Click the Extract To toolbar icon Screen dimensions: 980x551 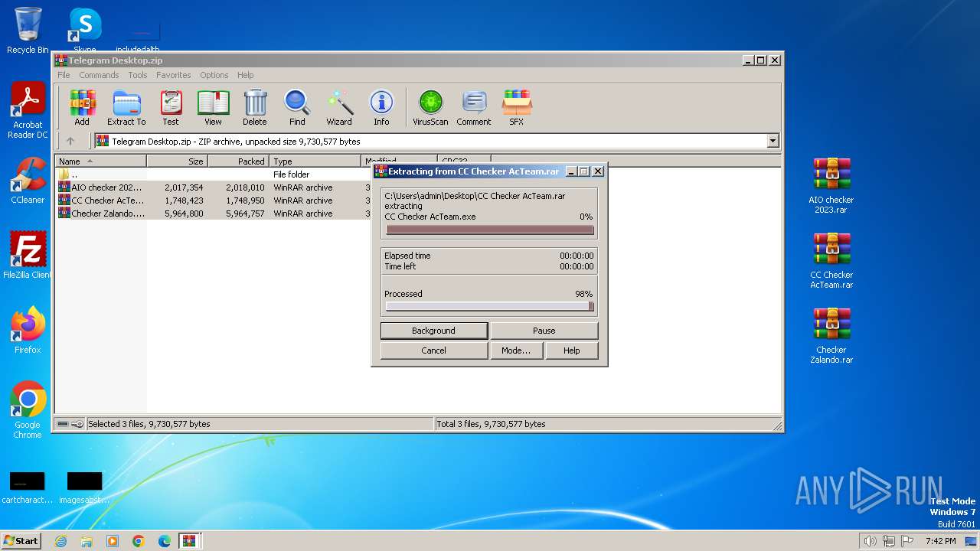pos(126,107)
